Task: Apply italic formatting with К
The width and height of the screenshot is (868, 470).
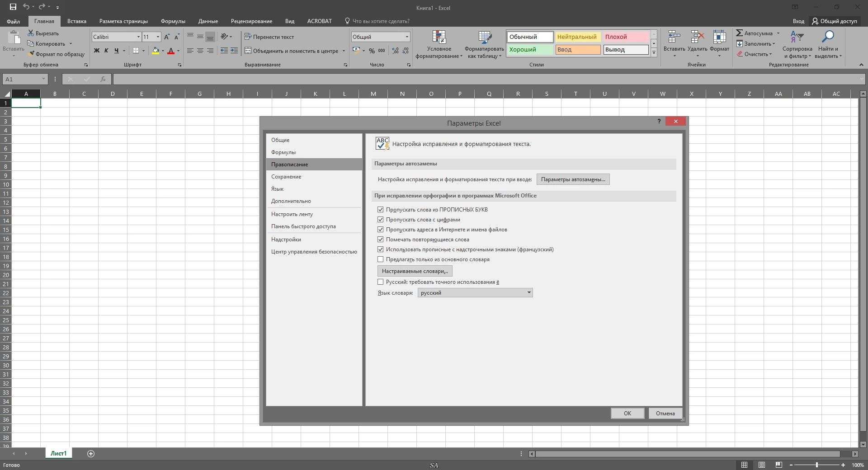Action: pos(106,51)
